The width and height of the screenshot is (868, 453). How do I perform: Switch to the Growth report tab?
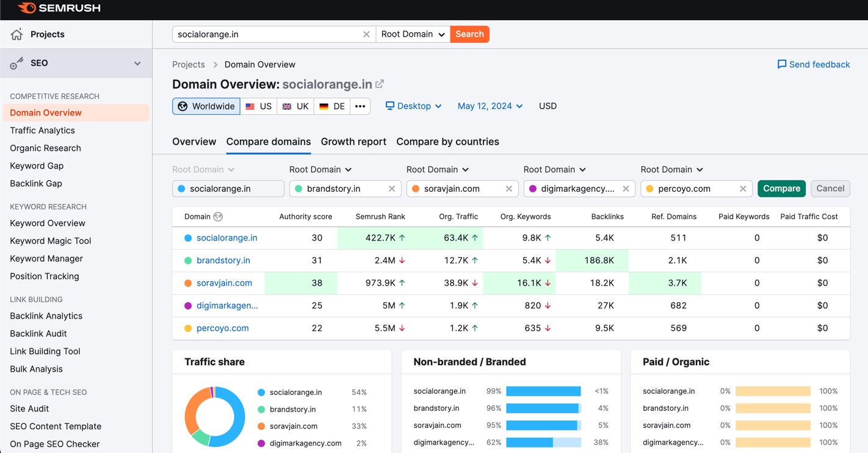click(353, 142)
